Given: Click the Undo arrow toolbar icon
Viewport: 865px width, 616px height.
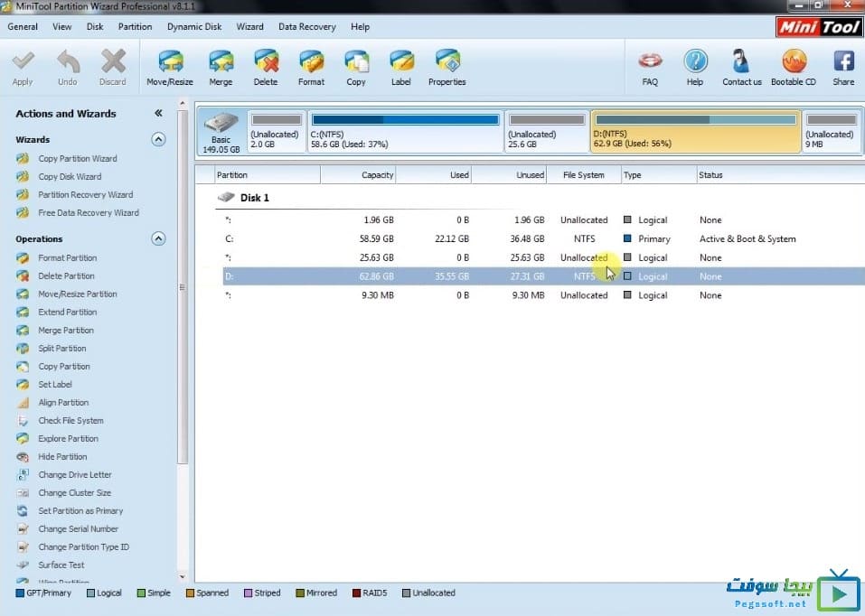Looking at the screenshot, I should click(69, 61).
